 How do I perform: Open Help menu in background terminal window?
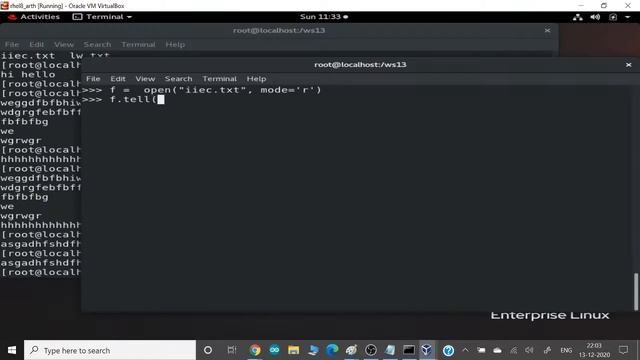click(175, 44)
